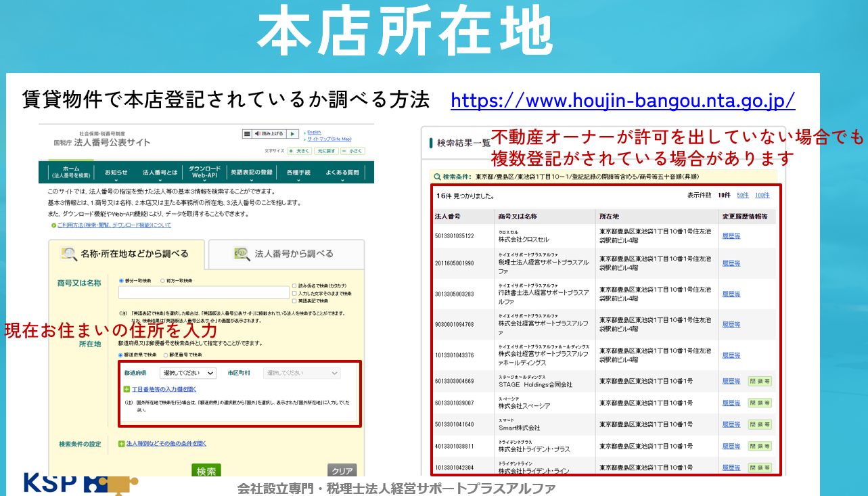Select the 前方一致検索 radio button
The height and width of the screenshot is (496, 868).
[x=162, y=279]
